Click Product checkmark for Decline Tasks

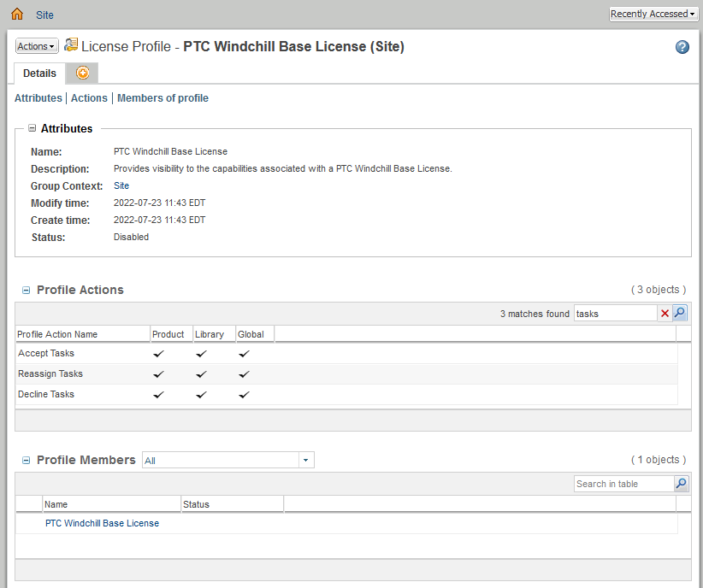click(159, 395)
